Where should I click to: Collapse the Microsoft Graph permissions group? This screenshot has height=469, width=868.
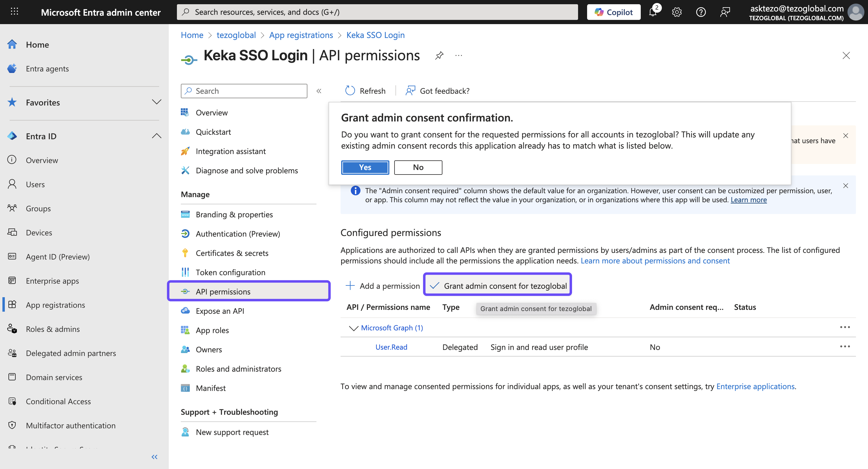[353, 328]
